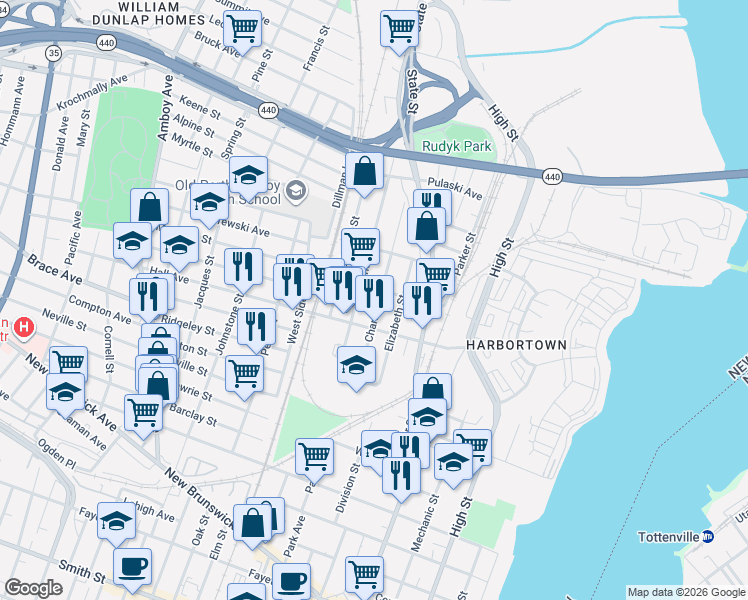Image resolution: width=748 pixels, height=600 pixels.
Task: Click the Tottenville station label
Action: [668, 537]
